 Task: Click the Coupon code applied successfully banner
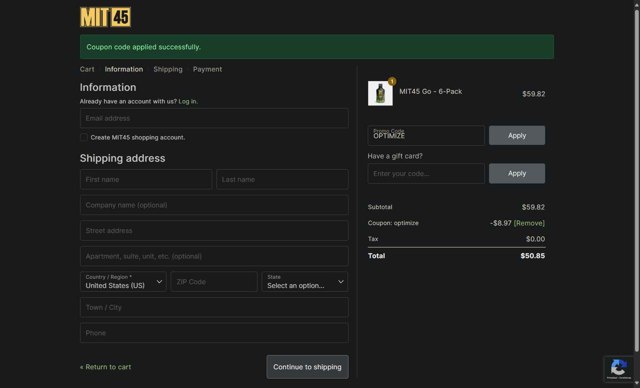click(317, 47)
